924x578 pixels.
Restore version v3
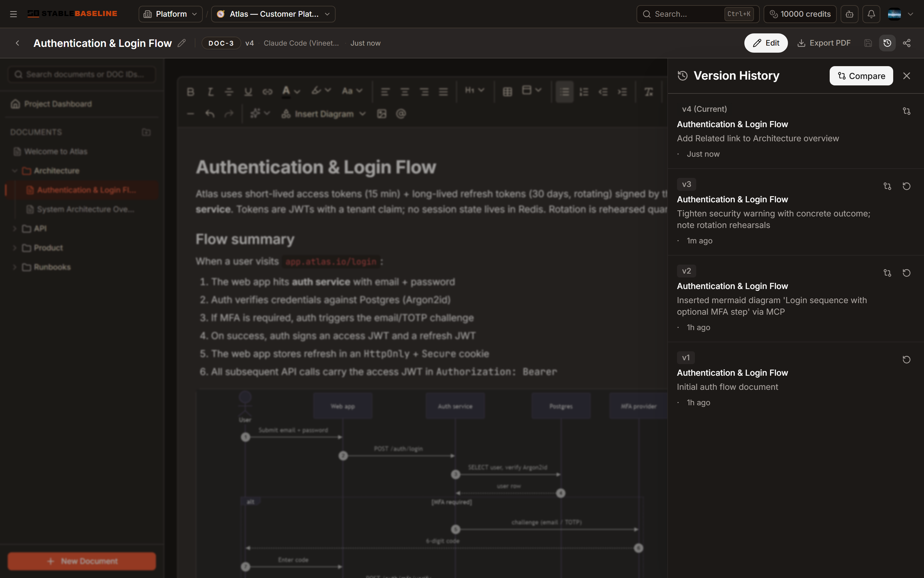coord(906,186)
